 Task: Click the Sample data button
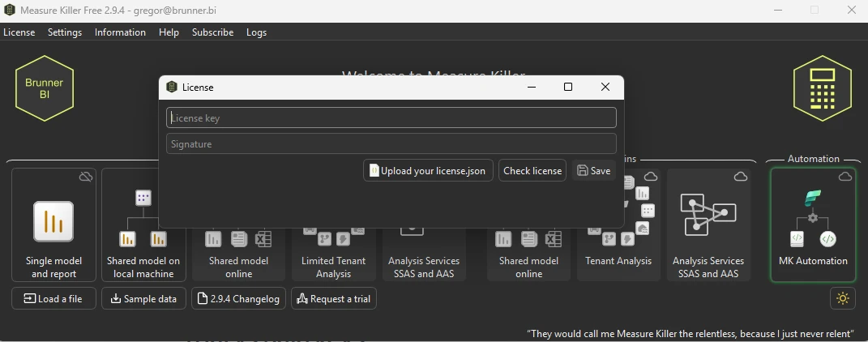pyautogui.click(x=144, y=298)
